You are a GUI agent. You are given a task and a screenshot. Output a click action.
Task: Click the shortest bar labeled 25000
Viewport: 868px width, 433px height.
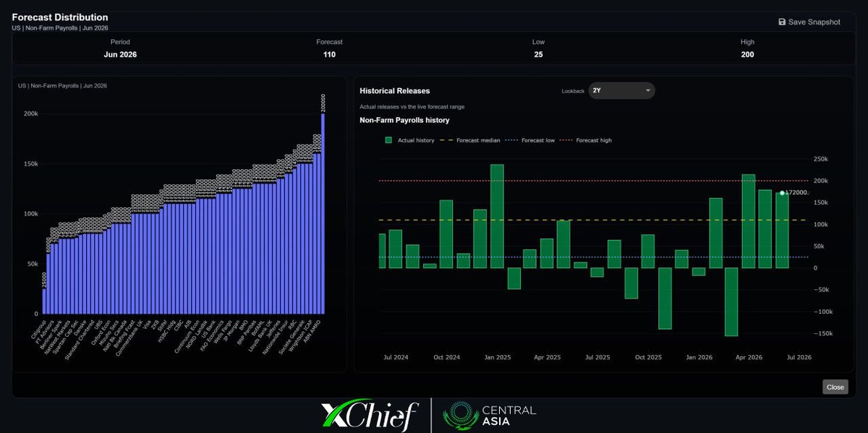pyautogui.click(x=44, y=301)
